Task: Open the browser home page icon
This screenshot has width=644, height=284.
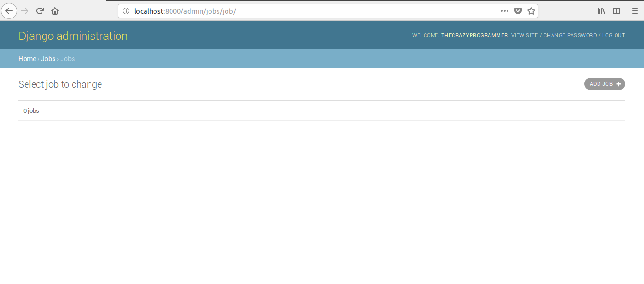Action: coord(55,11)
